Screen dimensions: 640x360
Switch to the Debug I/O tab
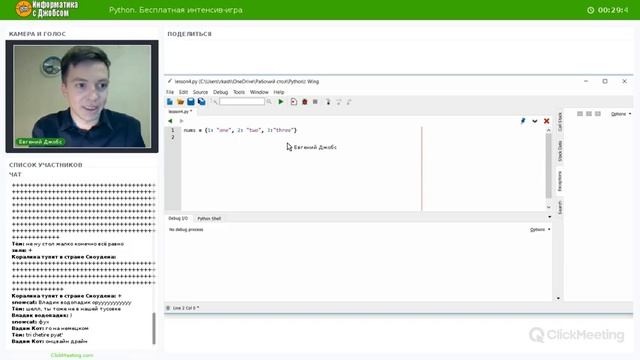pos(178,218)
